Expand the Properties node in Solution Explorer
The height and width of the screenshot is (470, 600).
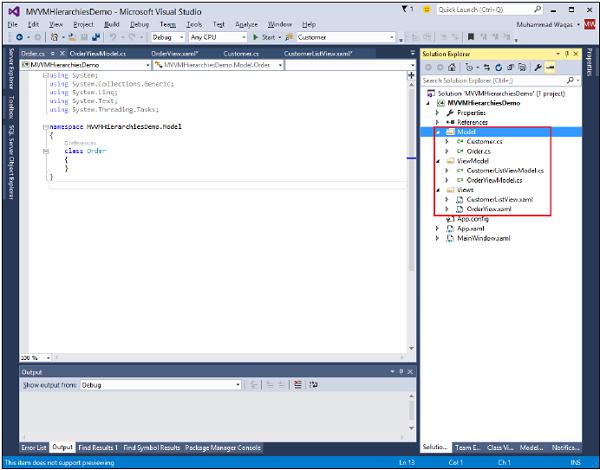(437, 113)
